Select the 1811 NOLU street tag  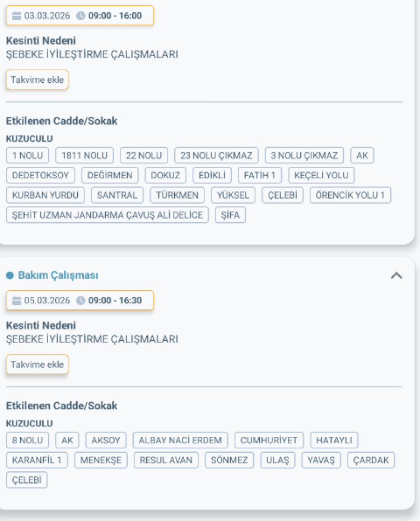coord(85,156)
